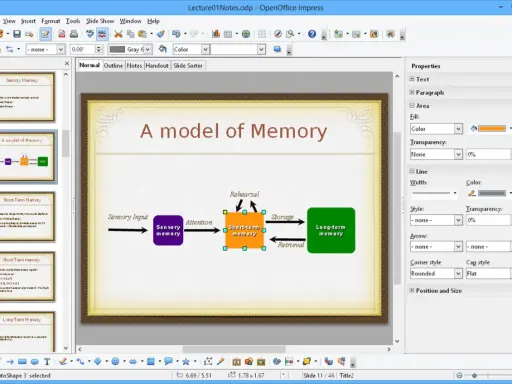Select the Text tool T icon
Screen dimensions: 512x384
tap(47, 362)
